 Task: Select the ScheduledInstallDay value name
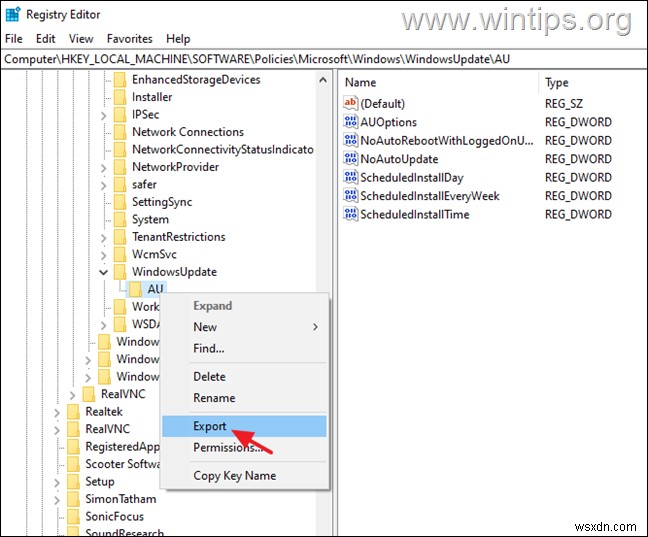pos(412,178)
